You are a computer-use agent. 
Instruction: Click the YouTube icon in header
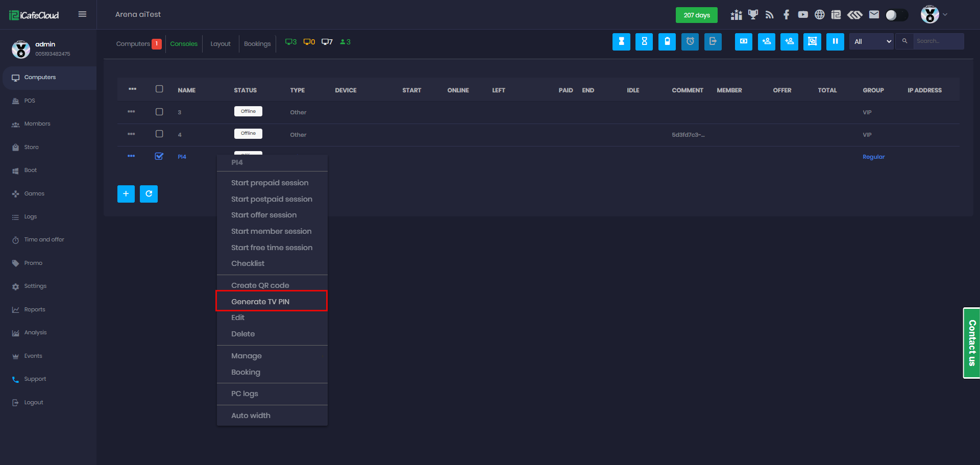(x=803, y=15)
